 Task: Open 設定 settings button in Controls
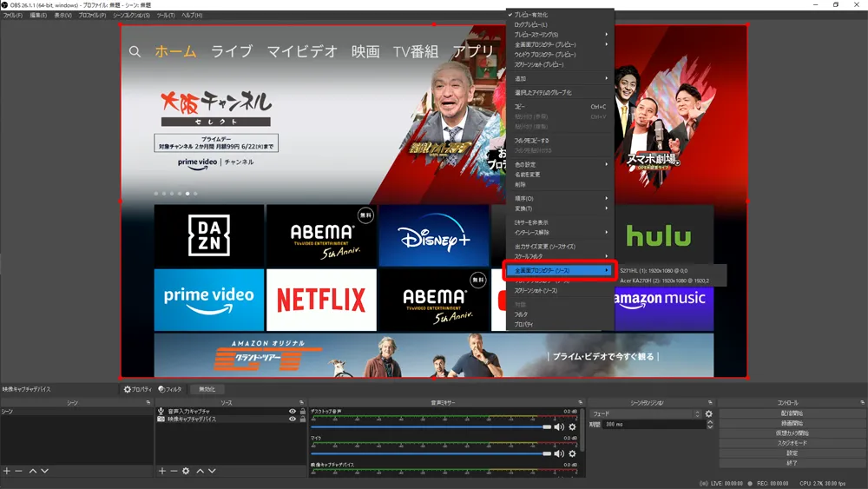pyautogui.click(x=792, y=453)
